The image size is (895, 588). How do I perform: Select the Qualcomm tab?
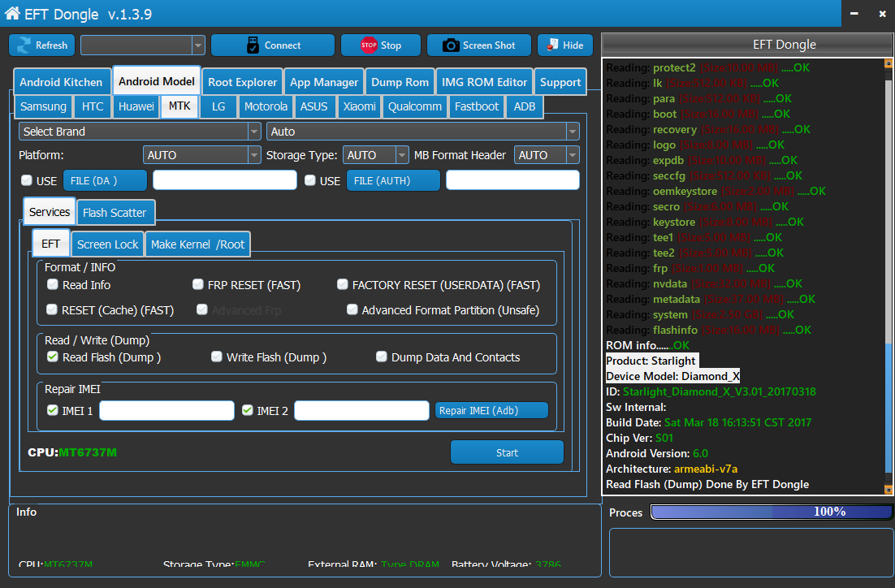(x=415, y=106)
